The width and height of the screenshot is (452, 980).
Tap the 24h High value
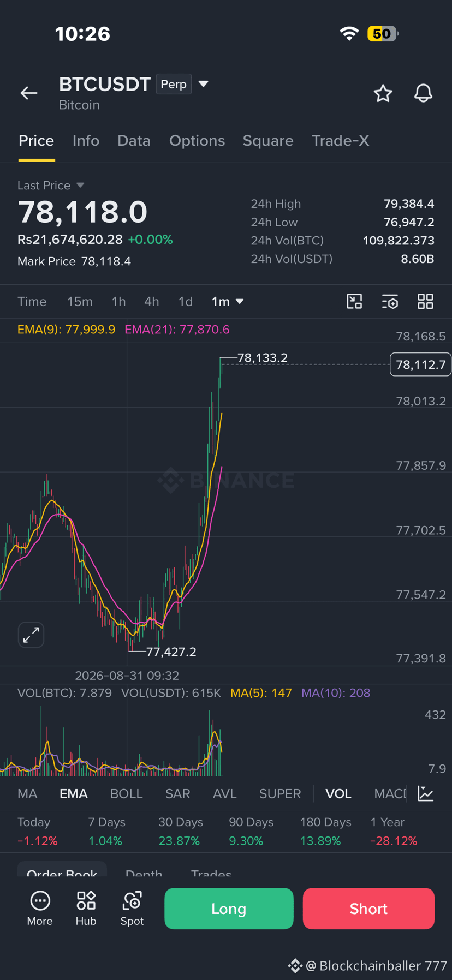pyautogui.click(x=409, y=204)
